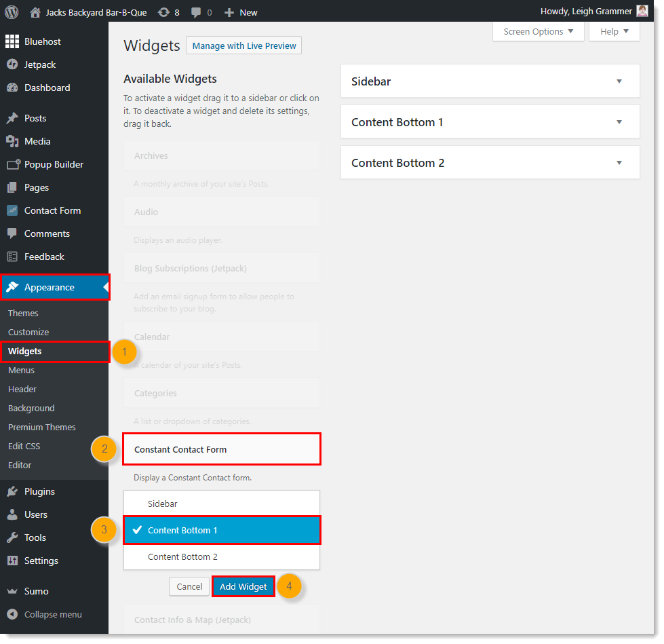Viewport: 664px width, 644px height.
Task: Open Widgets submenu item
Action: [24, 352]
